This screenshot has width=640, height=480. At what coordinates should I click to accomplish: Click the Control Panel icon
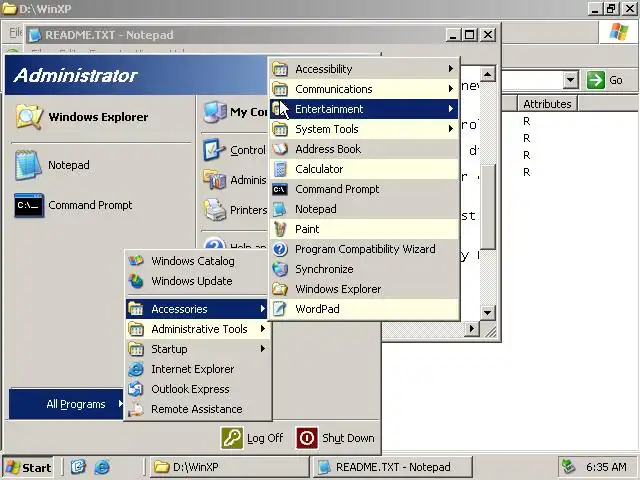(214, 150)
